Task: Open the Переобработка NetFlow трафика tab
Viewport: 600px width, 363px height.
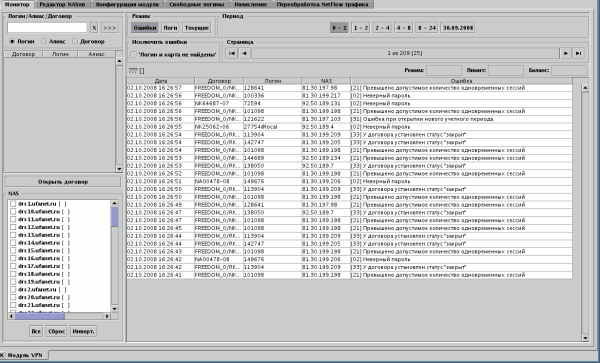Action: click(323, 4)
